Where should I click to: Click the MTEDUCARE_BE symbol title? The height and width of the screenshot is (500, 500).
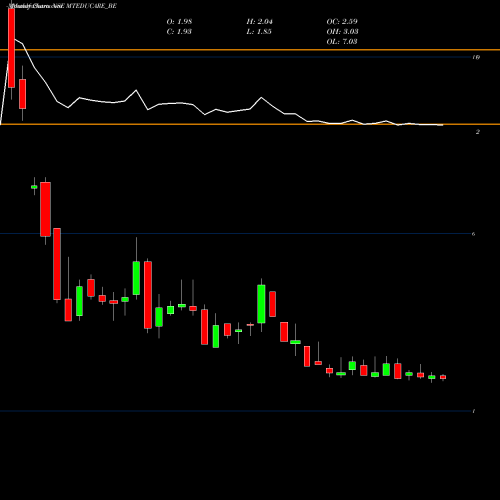[x=91, y=6]
